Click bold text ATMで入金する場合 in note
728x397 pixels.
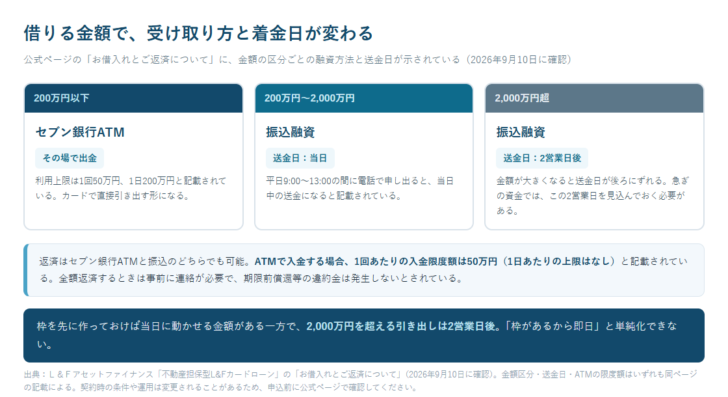pyautogui.click(x=435, y=261)
